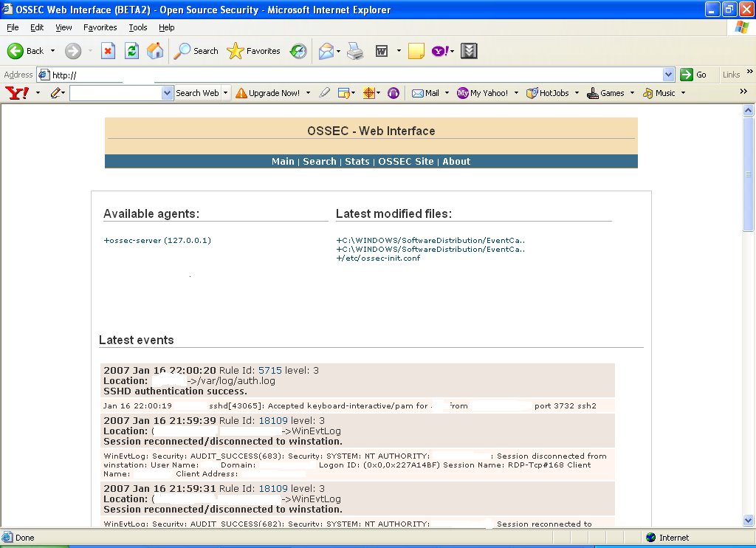Click the vertical scrollbar up arrow
The height and width of the screenshot is (548, 756).
(749, 111)
